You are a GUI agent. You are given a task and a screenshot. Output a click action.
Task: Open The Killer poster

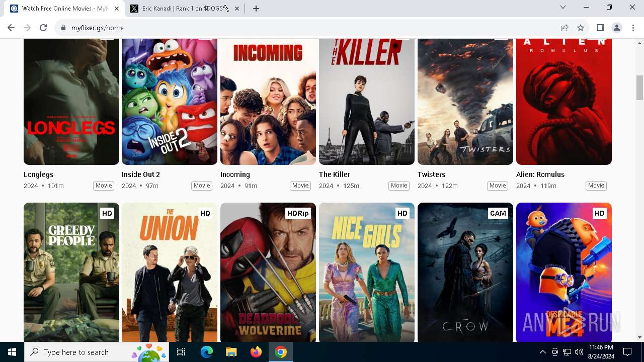[367, 102]
